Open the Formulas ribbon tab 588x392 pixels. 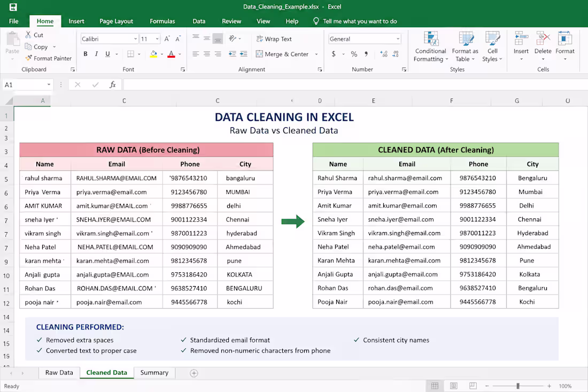[163, 21]
